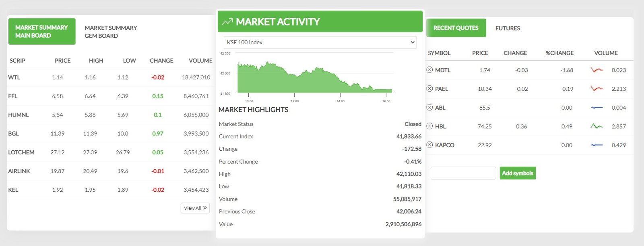
Task: Remove KAPCO symbol with X icon
Action: pos(429,145)
